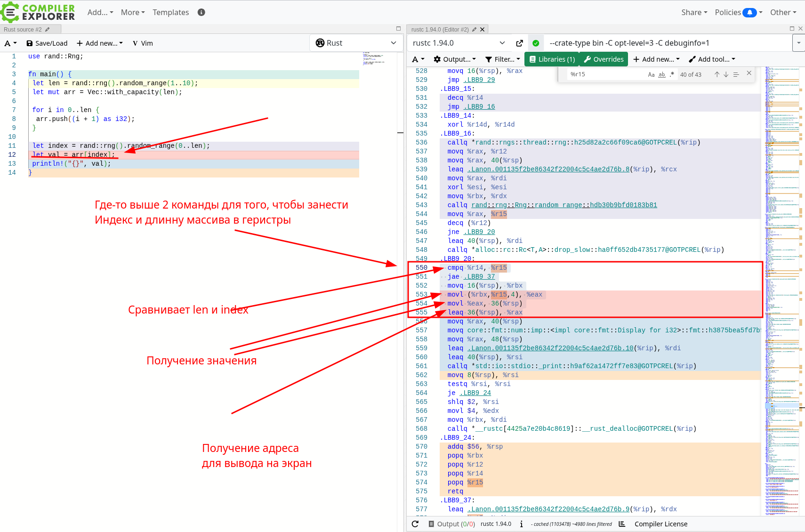Click the Compiler Explorer logo
This screenshot has width=805, height=532.
point(38,12)
